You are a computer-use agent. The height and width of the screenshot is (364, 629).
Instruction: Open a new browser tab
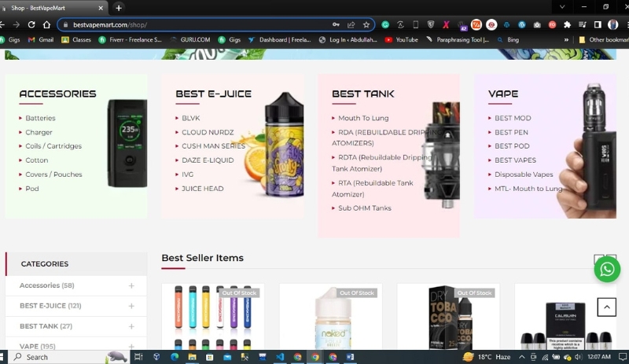pos(119,8)
